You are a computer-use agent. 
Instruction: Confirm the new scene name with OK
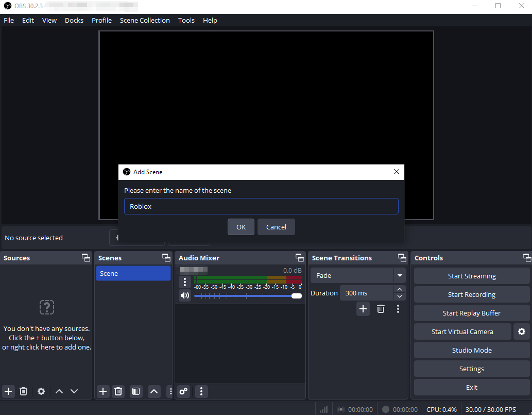pyautogui.click(x=241, y=227)
